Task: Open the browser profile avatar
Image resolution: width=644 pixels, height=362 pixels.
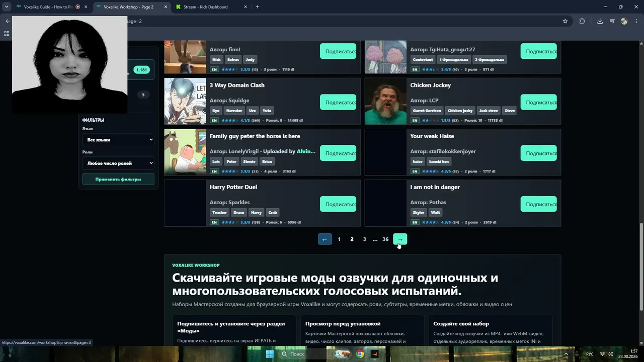Action: point(624,21)
